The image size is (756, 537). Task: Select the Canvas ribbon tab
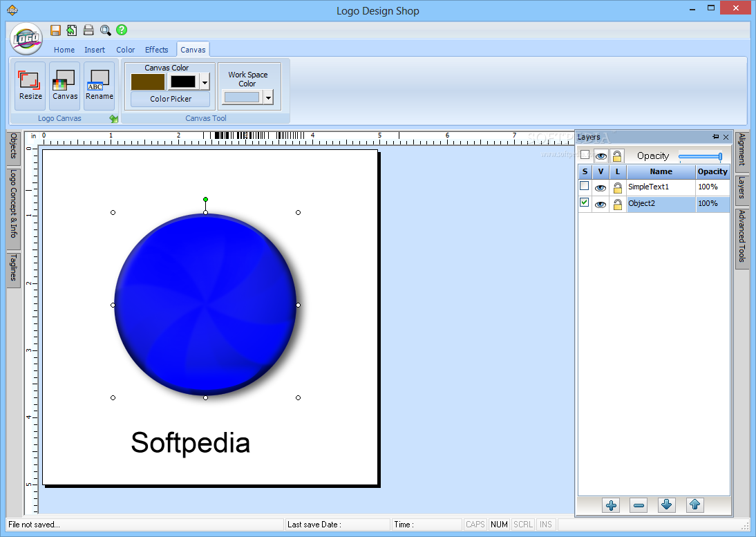(193, 50)
